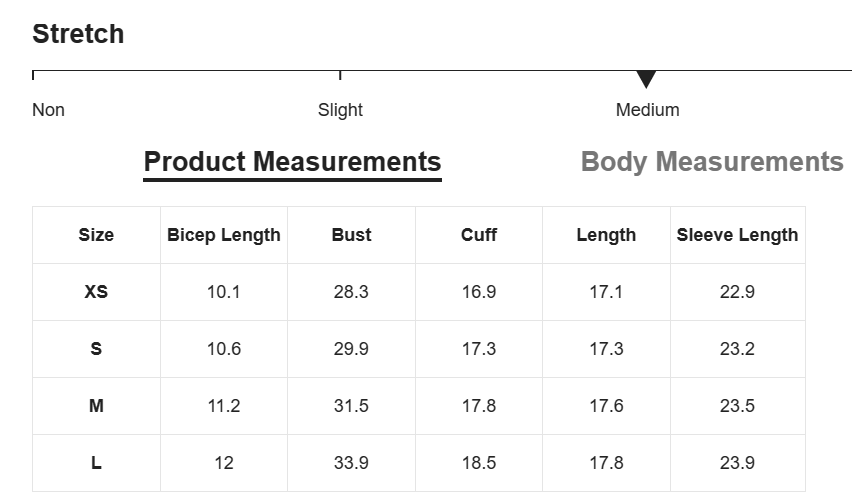Select the Stretch section heading

point(78,34)
